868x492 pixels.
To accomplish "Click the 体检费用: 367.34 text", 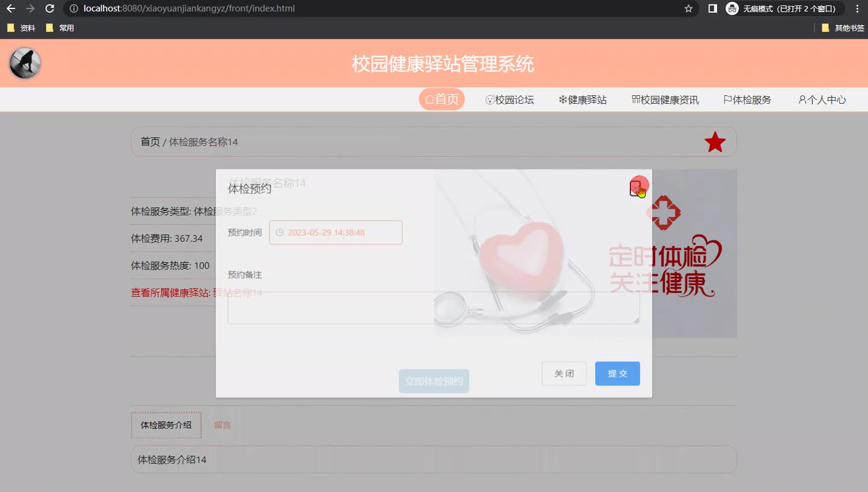I will click(x=167, y=238).
